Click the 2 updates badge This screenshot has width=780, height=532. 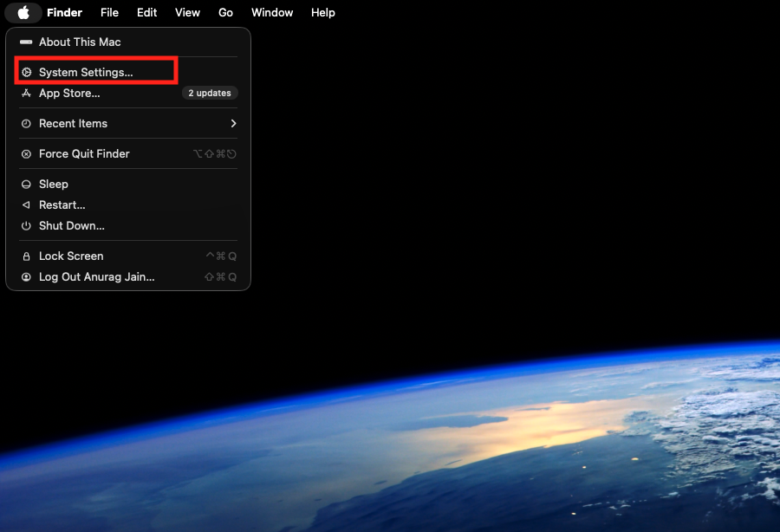(x=210, y=94)
